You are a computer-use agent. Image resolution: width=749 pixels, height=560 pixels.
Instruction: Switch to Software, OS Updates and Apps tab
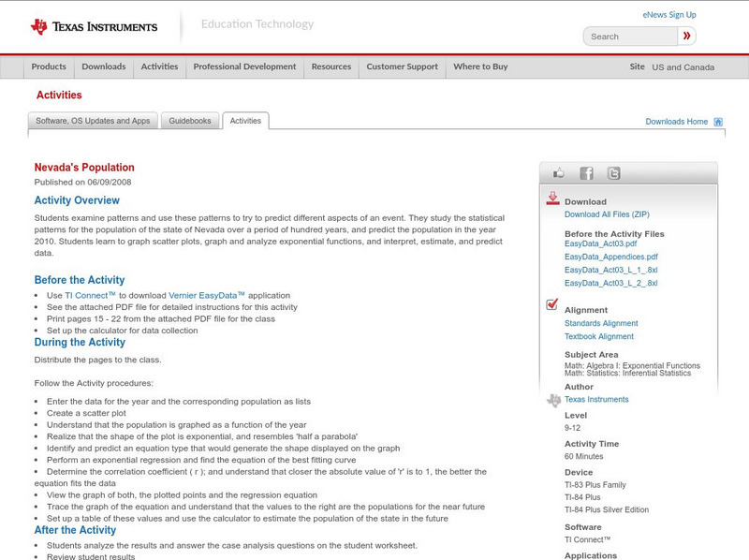point(93,121)
